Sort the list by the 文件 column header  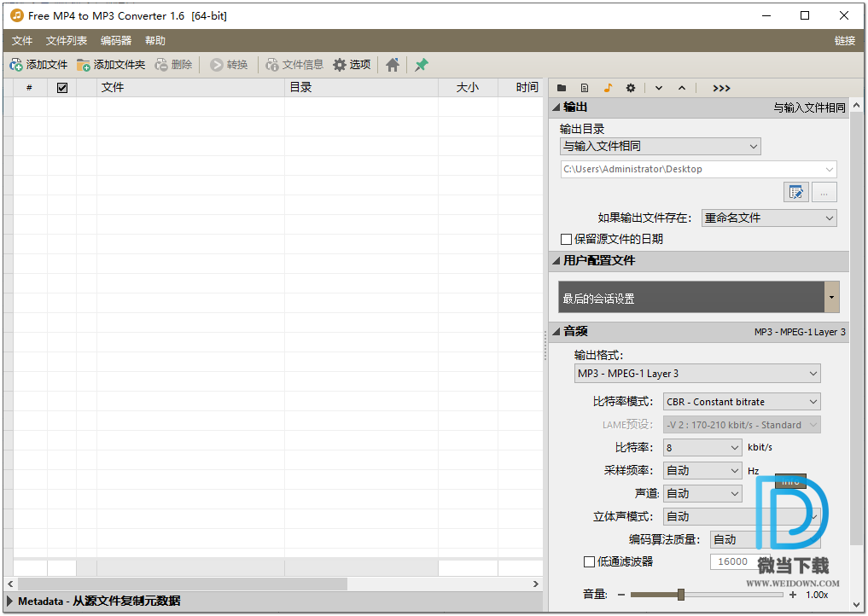coord(190,87)
